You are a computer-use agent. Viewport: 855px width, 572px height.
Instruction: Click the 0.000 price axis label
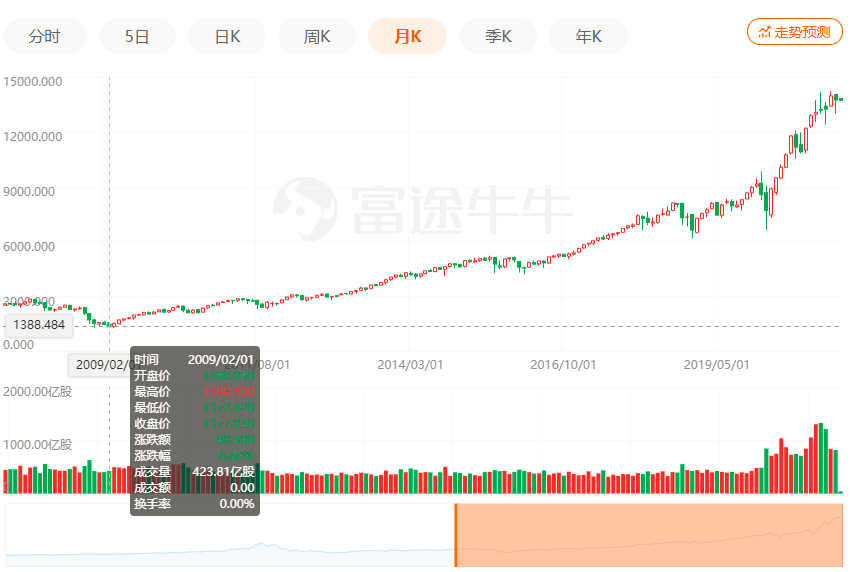[18, 345]
